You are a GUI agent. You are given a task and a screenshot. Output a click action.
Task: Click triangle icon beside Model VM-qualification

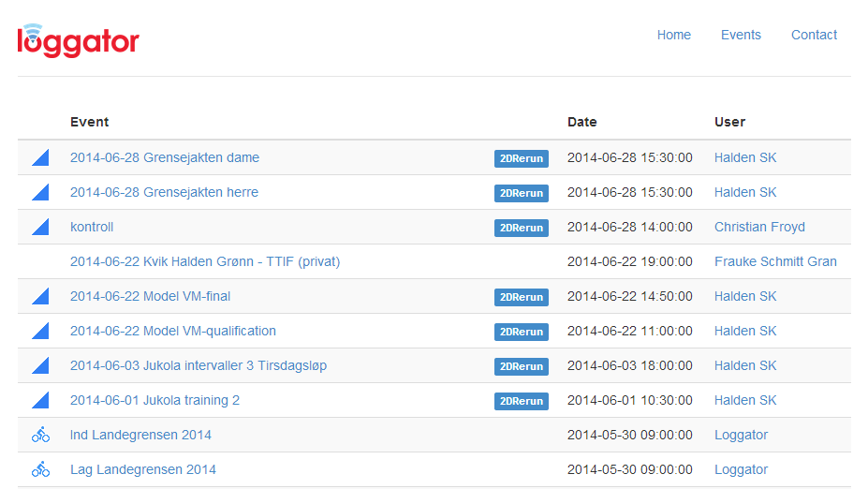click(40, 332)
